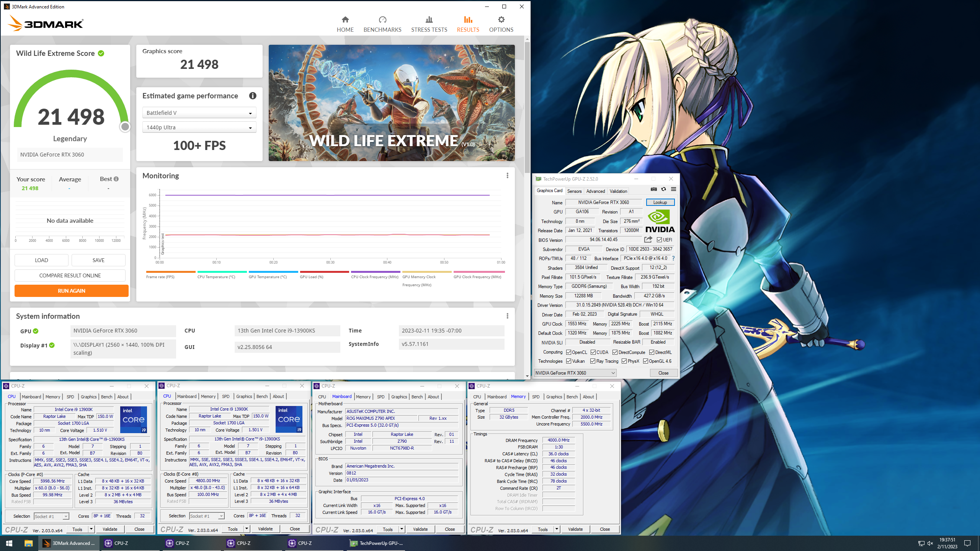Open Socket #1 selection in first CPU-Z
This screenshot has height=551, width=980.
[51, 516]
